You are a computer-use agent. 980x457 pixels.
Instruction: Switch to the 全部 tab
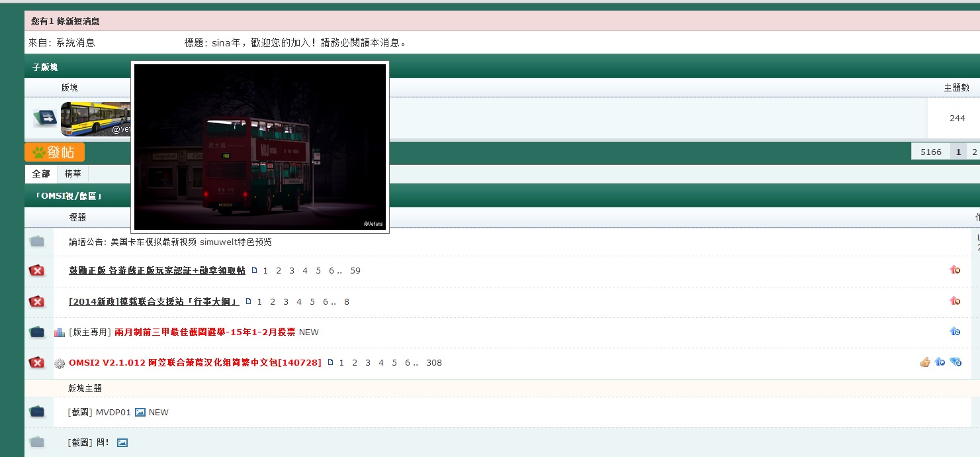[x=41, y=174]
